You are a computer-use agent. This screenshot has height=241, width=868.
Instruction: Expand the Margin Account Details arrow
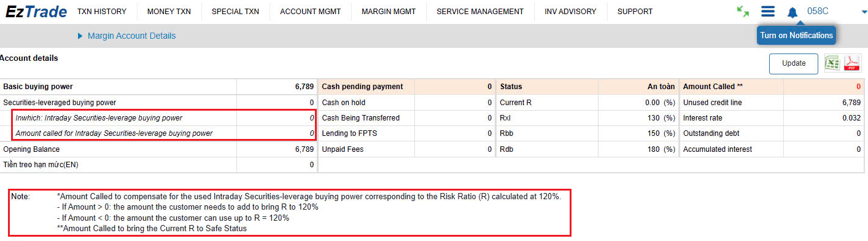80,36
